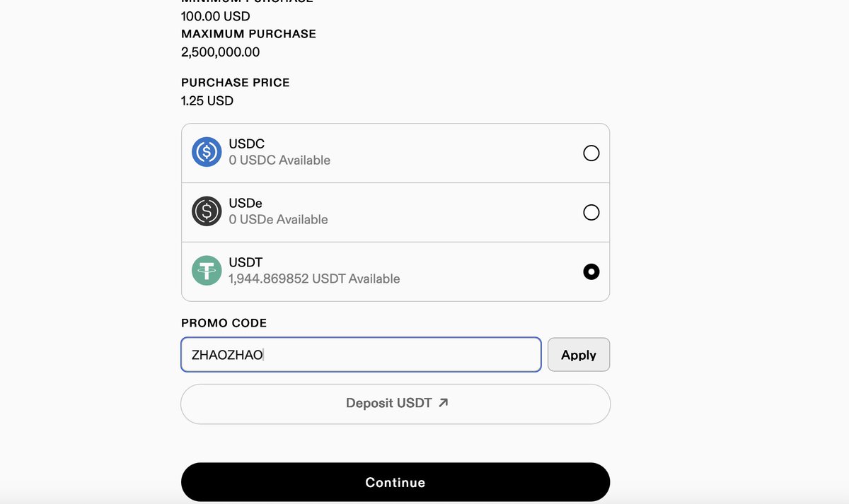Focus the promo code field containing ZHAOZHAO

tap(361, 355)
